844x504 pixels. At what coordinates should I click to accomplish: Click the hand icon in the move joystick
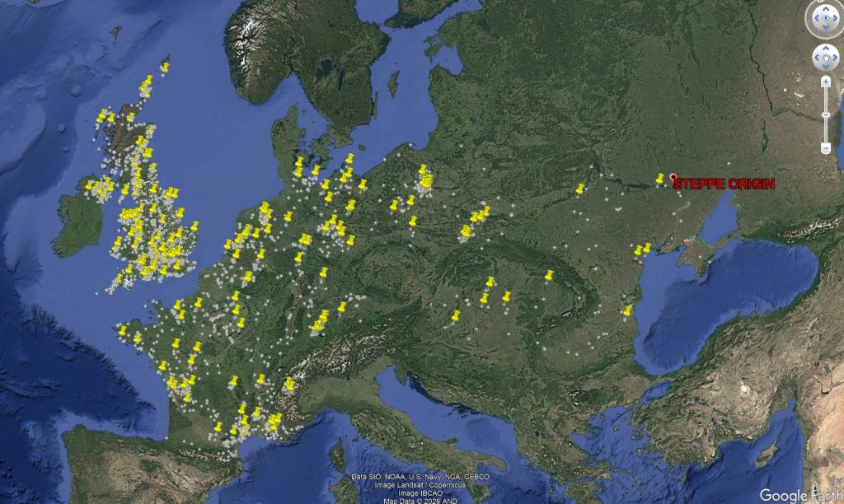pyautogui.click(x=825, y=57)
